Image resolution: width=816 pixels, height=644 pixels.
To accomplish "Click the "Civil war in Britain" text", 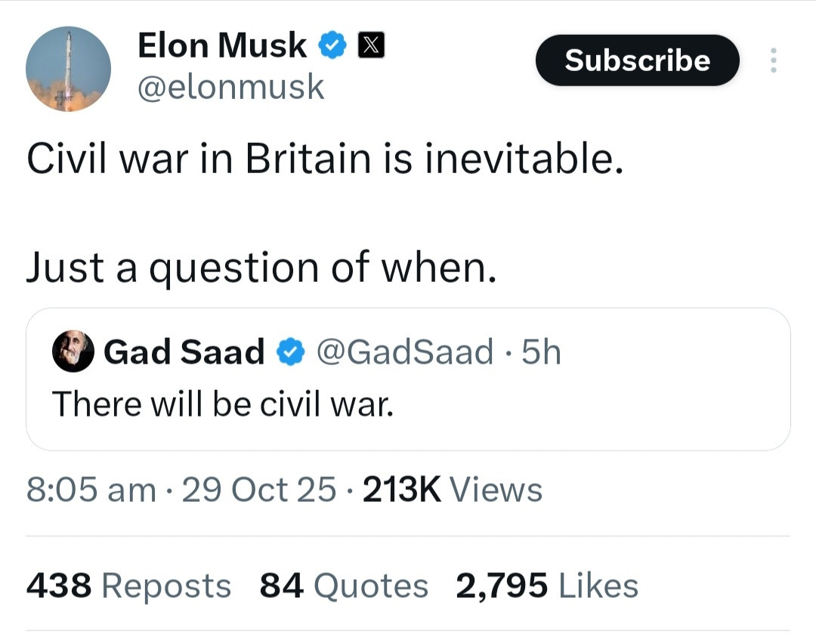I will 326,160.
